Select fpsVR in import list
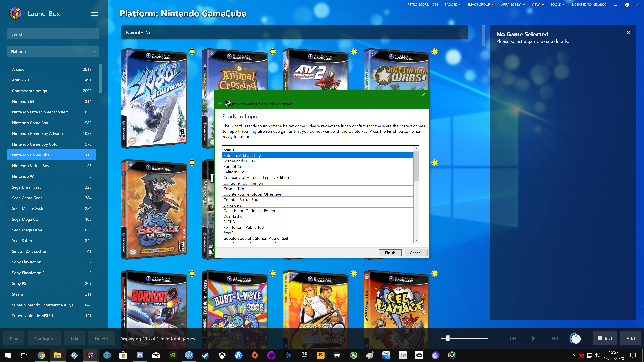Screen dimensions: 644x362 point(317,233)
